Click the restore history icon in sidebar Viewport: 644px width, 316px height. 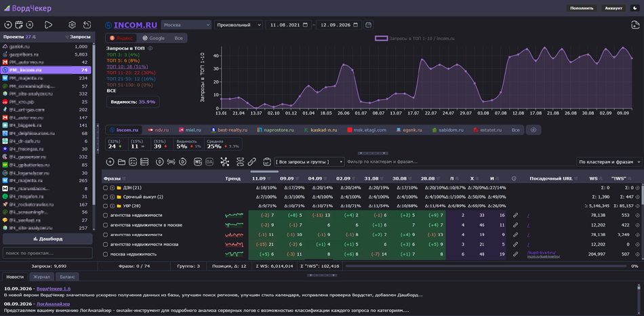(x=87, y=24)
